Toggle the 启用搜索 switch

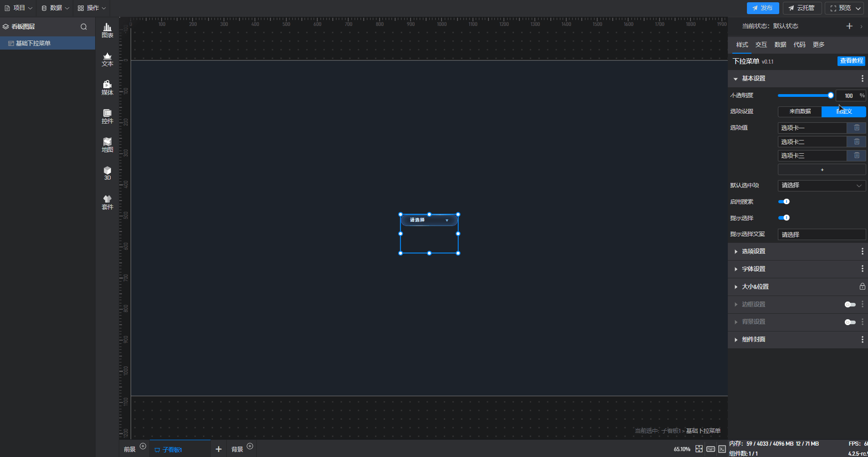(x=784, y=201)
